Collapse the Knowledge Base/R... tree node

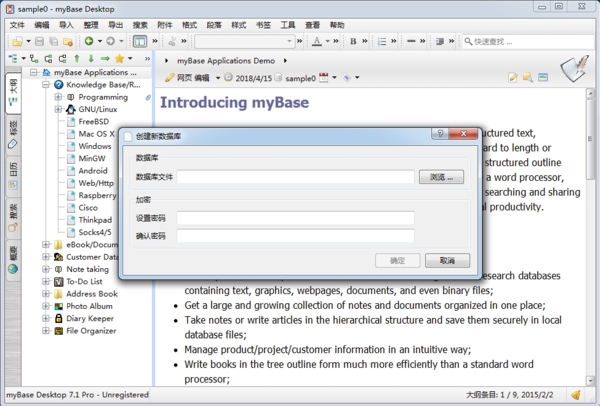(46, 85)
